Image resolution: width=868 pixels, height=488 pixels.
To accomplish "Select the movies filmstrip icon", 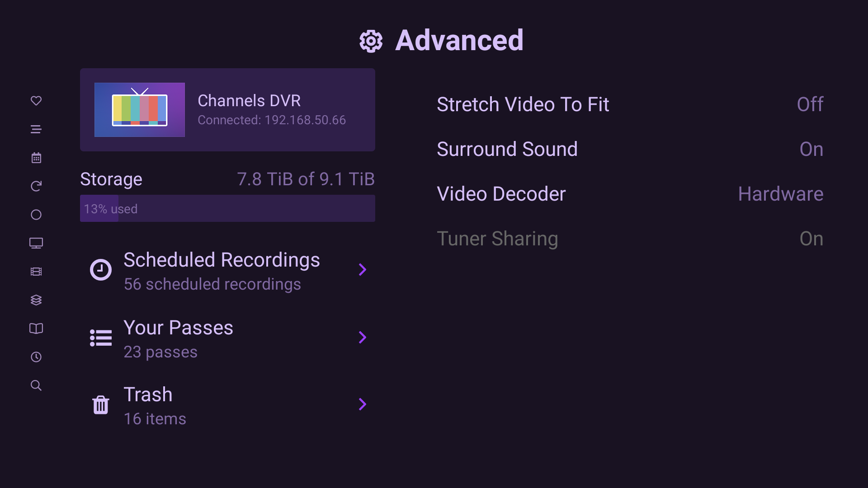I will point(36,272).
